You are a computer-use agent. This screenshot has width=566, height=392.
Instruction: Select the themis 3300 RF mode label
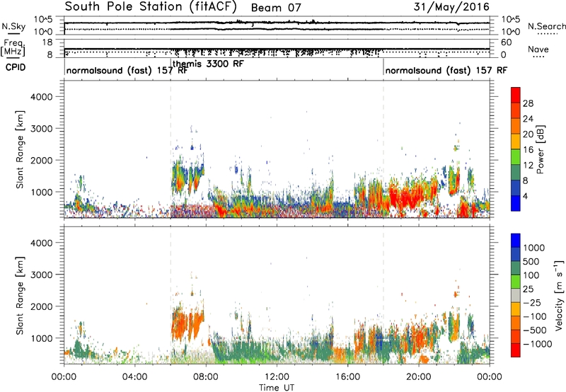pyautogui.click(x=208, y=64)
